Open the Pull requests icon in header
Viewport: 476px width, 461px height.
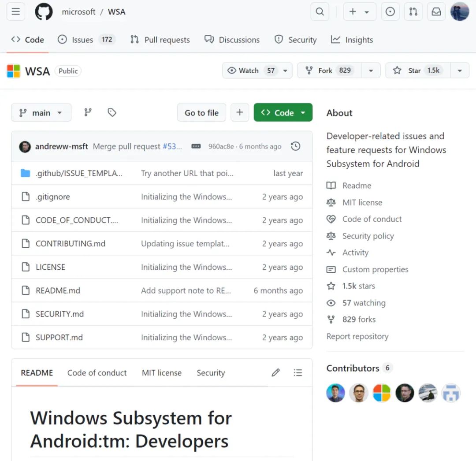click(413, 11)
